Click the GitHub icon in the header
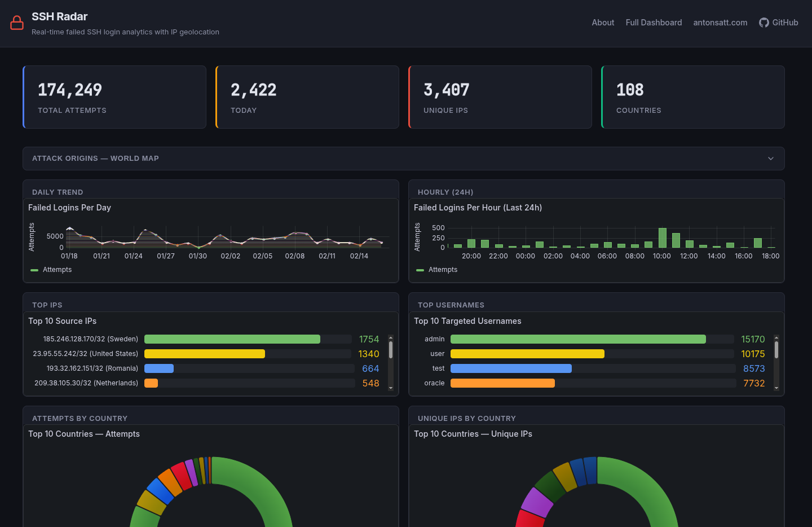812x527 pixels. click(764, 23)
